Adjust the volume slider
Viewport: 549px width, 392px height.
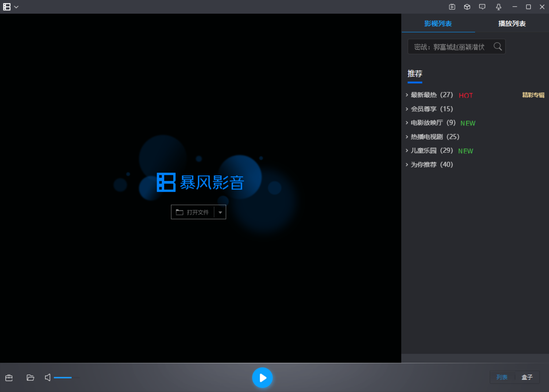pyautogui.click(x=66, y=377)
